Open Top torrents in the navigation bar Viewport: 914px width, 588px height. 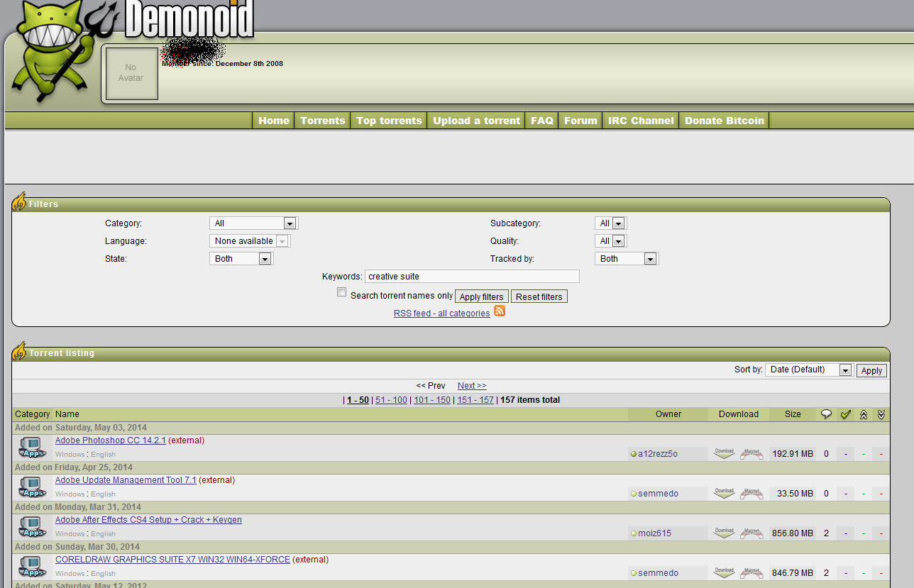[x=389, y=121]
